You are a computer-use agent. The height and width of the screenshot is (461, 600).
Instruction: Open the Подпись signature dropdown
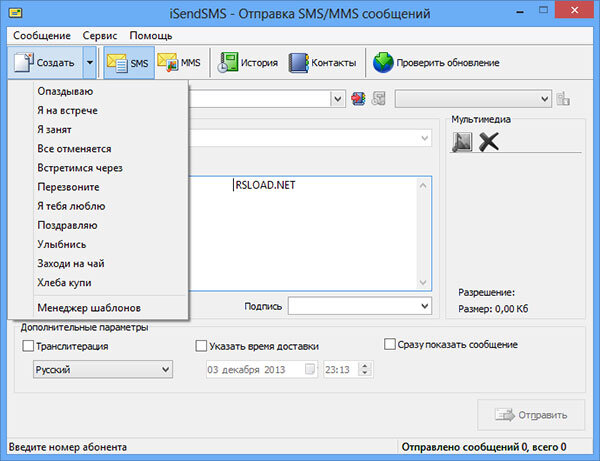(360, 306)
